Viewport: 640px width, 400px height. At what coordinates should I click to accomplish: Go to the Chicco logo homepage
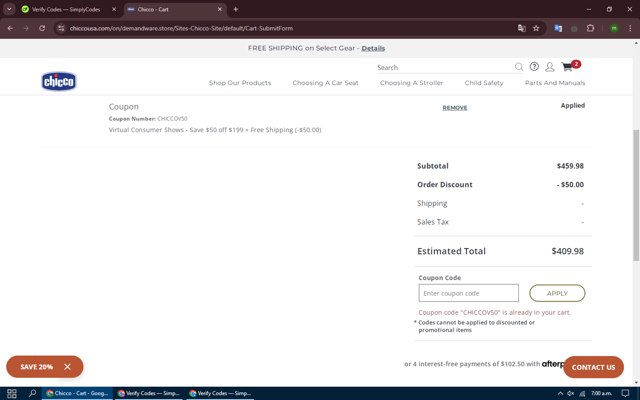click(x=59, y=81)
